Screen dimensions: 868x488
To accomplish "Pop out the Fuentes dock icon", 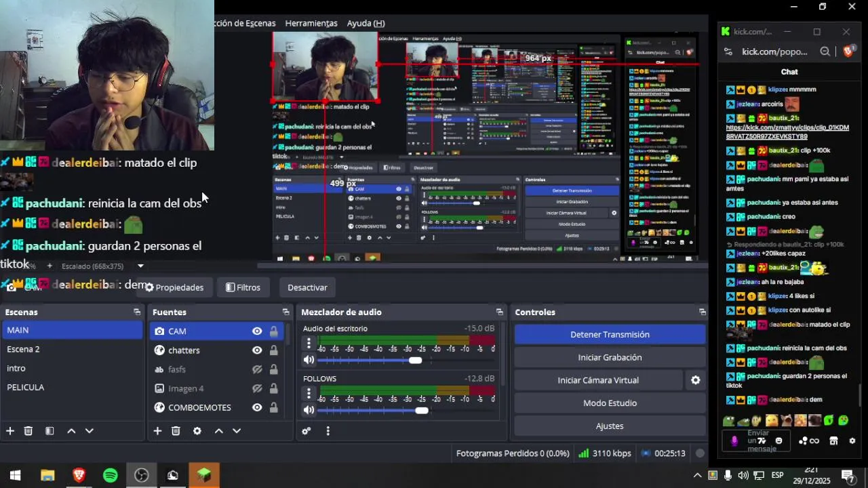I will pos(285,312).
